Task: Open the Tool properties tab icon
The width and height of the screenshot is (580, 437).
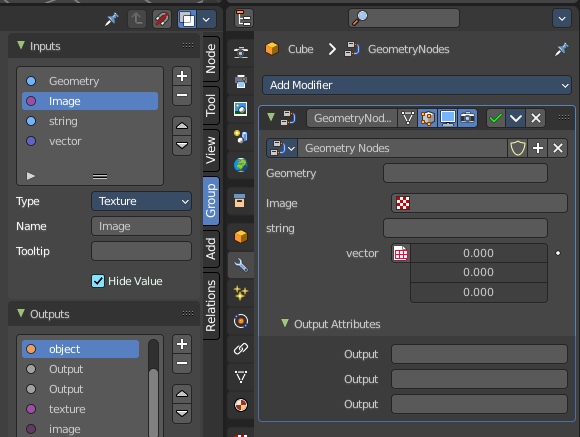Action: pos(241,52)
